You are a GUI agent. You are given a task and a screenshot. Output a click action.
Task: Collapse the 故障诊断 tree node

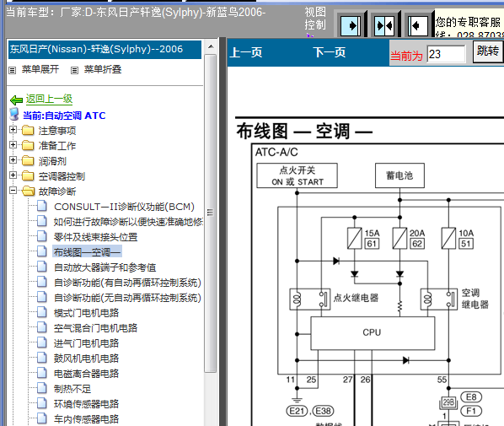click(13, 191)
